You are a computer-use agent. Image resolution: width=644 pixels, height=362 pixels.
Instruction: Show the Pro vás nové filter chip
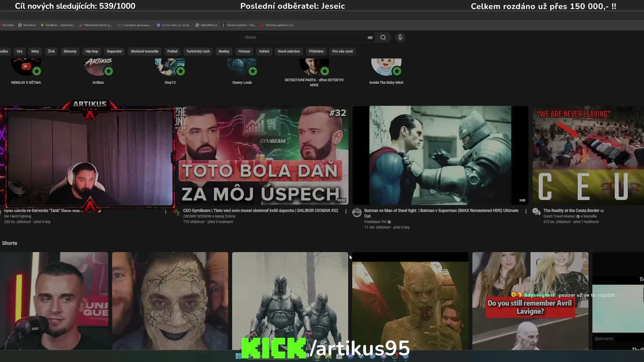tap(343, 51)
